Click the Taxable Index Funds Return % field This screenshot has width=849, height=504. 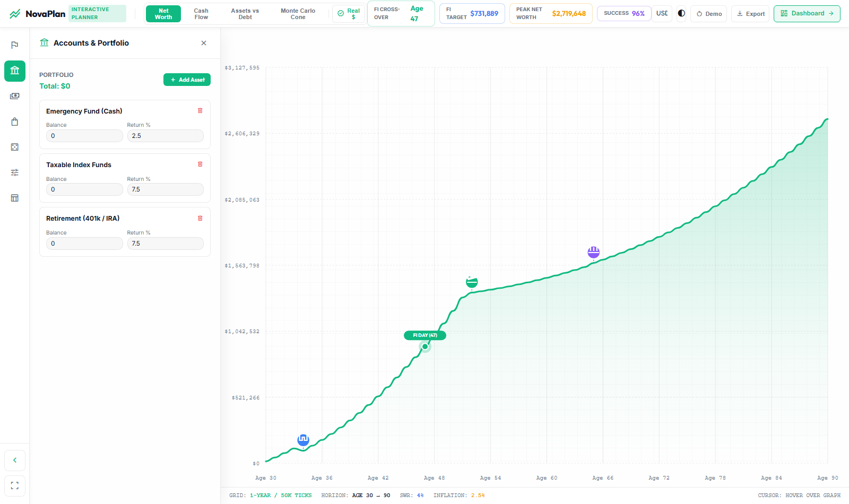pyautogui.click(x=165, y=189)
